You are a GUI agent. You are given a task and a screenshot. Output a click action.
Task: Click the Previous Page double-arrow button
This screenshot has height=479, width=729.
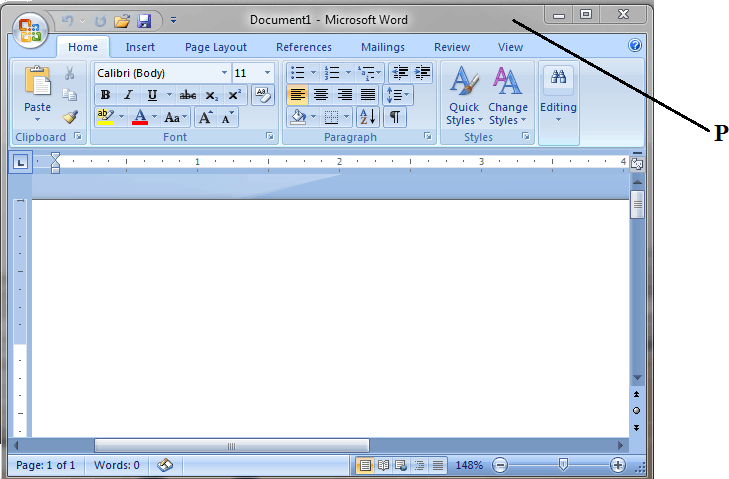(x=636, y=394)
